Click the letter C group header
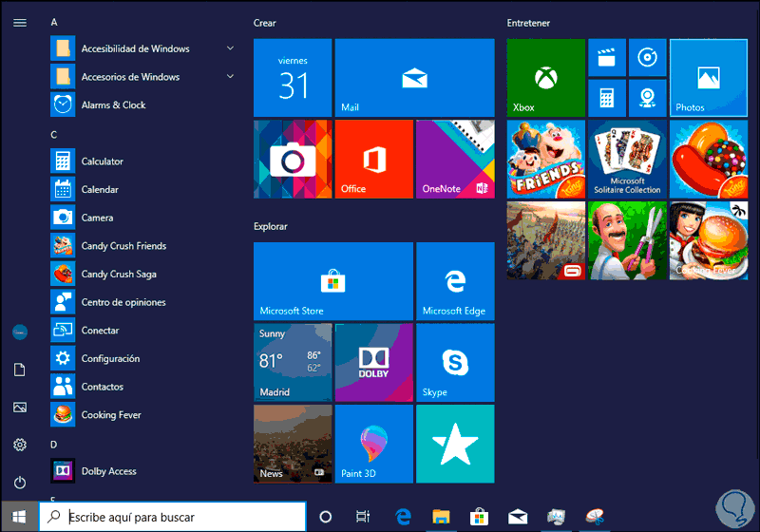760x532 pixels. 54,134
